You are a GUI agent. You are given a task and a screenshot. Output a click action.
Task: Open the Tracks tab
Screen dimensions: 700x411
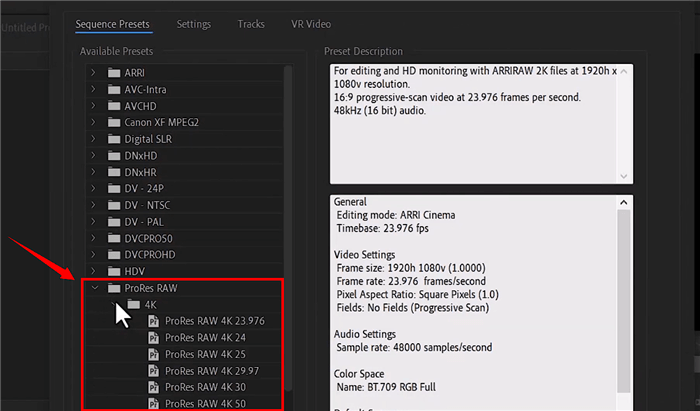(251, 22)
